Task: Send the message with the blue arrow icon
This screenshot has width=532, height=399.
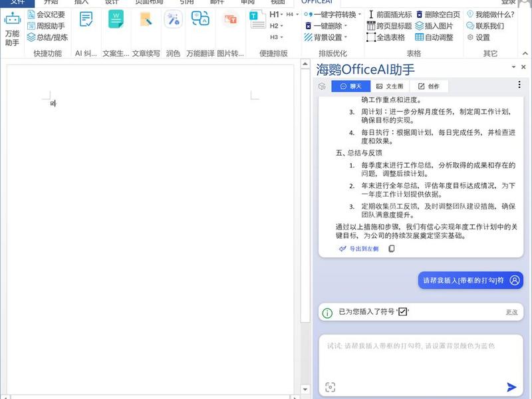Action: (511, 387)
